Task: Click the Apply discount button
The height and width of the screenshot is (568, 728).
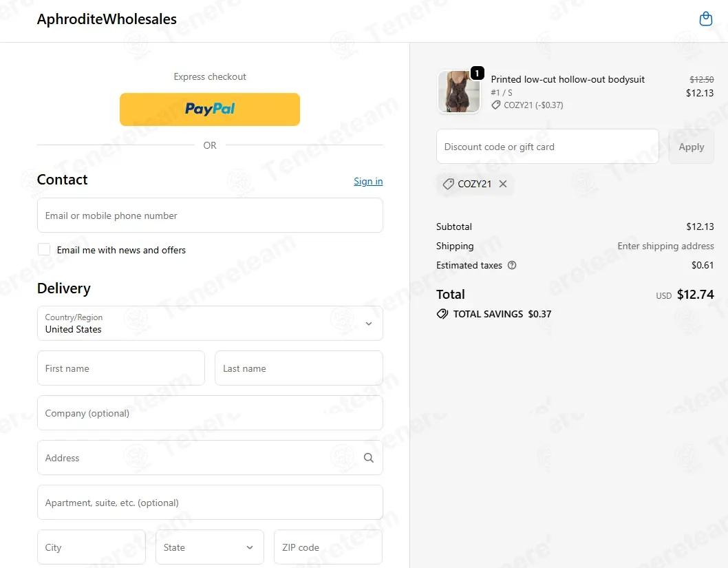Action: click(x=692, y=147)
